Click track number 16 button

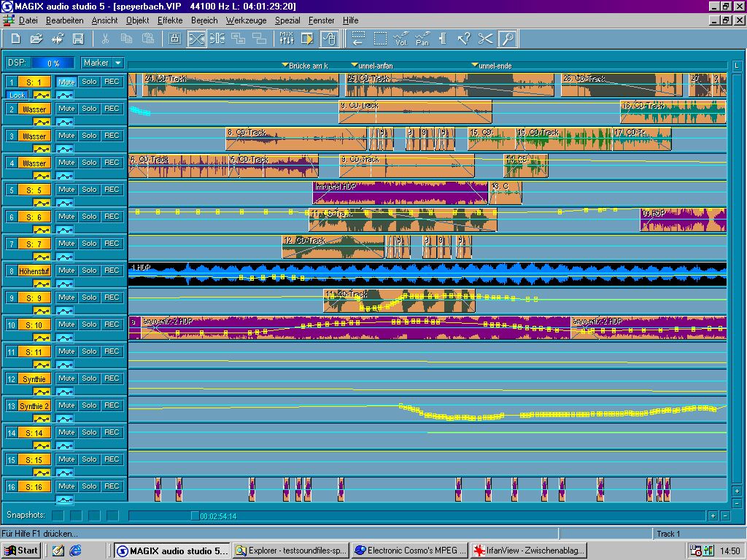tap(11, 487)
